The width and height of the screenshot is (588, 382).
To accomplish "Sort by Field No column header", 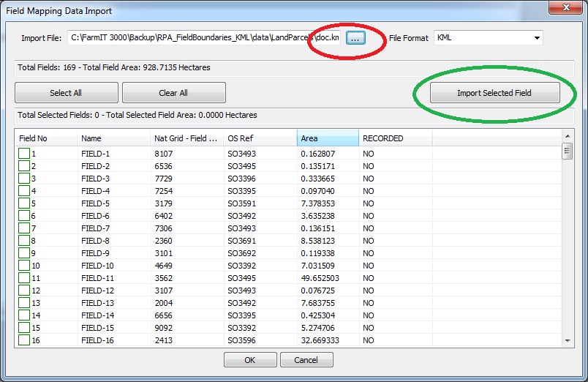I will pyautogui.click(x=46, y=138).
